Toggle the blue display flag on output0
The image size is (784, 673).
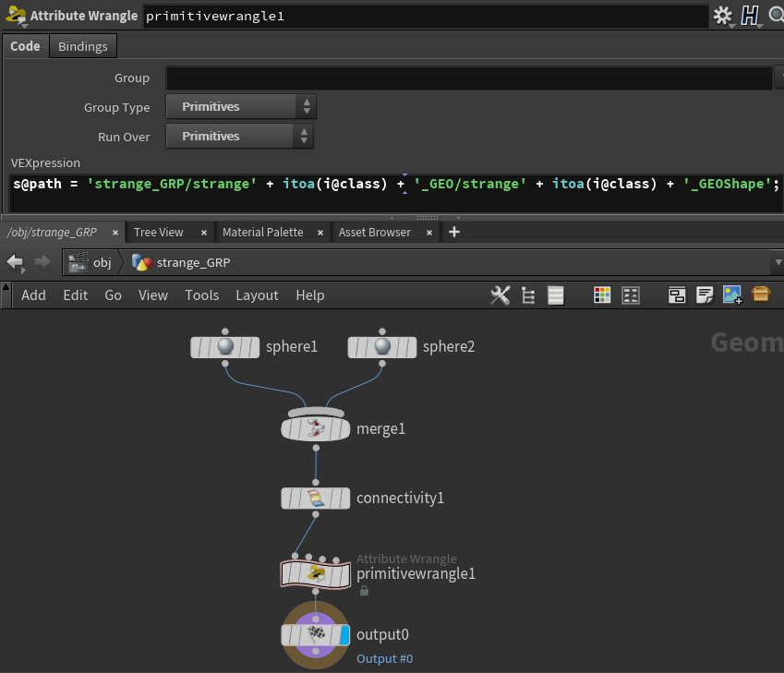(x=344, y=635)
